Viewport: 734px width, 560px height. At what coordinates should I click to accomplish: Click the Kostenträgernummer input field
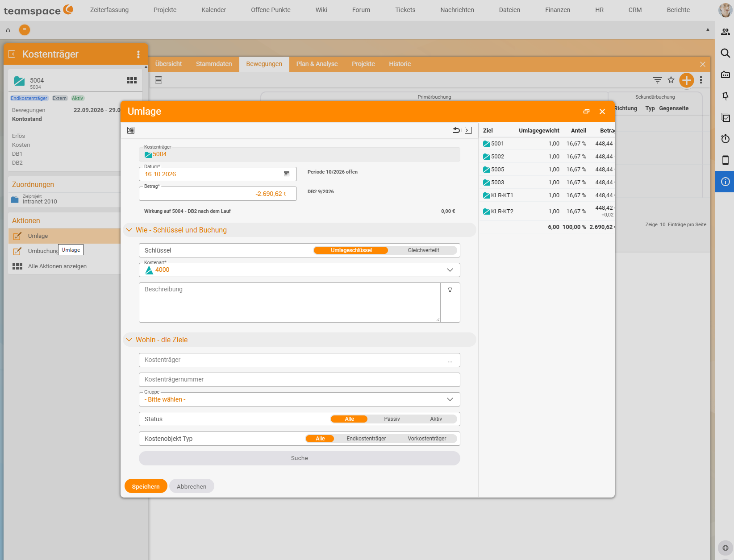tap(300, 380)
